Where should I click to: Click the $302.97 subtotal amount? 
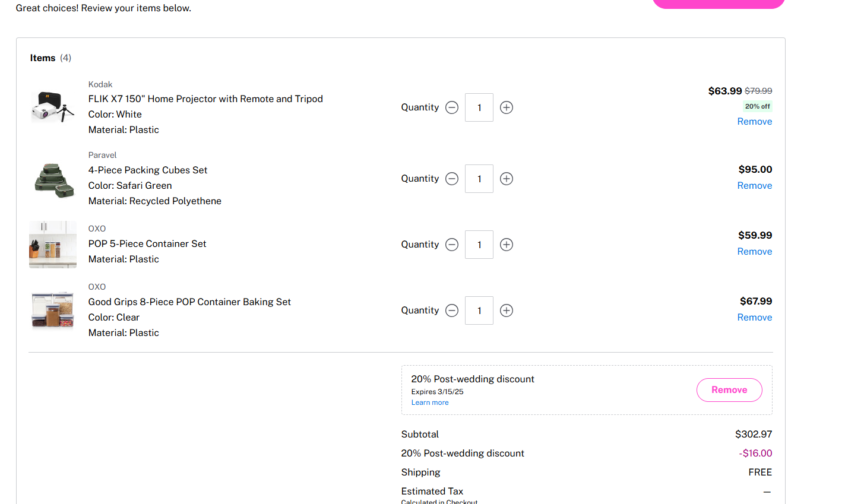pyautogui.click(x=754, y=435)
